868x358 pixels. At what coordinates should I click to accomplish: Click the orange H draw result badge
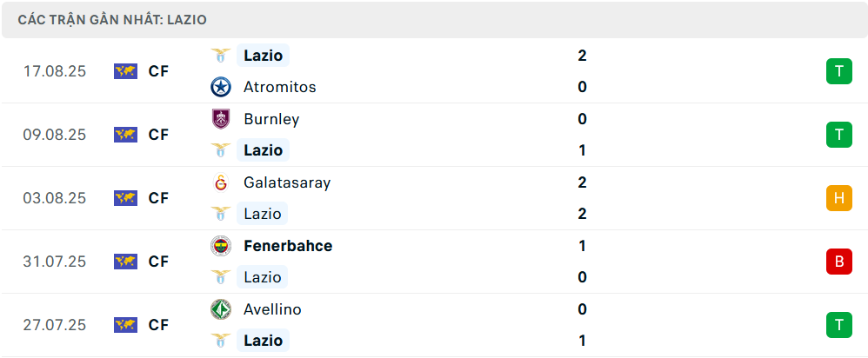(x=838, y=198)
